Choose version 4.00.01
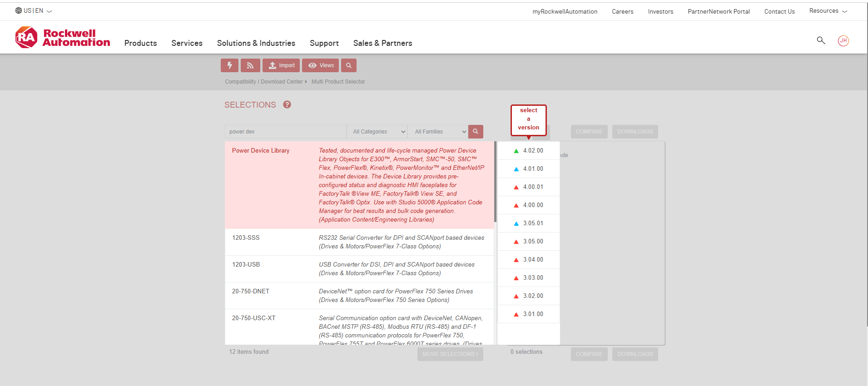 pos(529,187)
